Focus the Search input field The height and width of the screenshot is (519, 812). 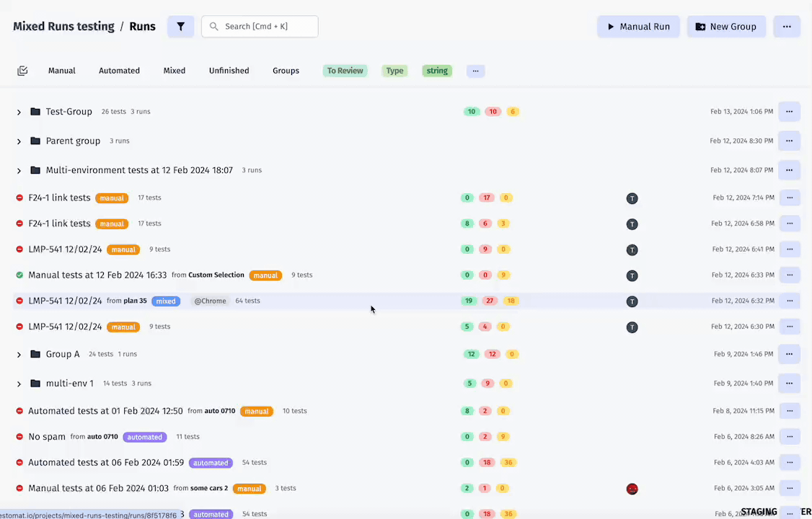[260, 27]
